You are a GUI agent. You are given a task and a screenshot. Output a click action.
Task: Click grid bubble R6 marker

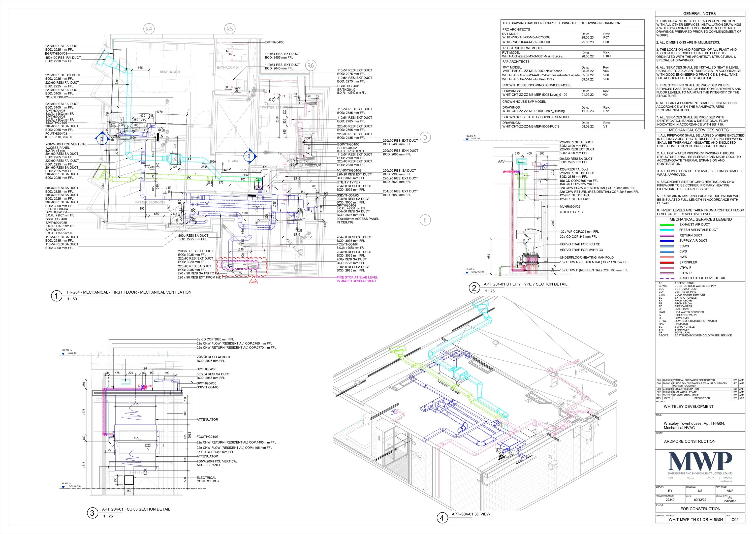click(310, 65)
